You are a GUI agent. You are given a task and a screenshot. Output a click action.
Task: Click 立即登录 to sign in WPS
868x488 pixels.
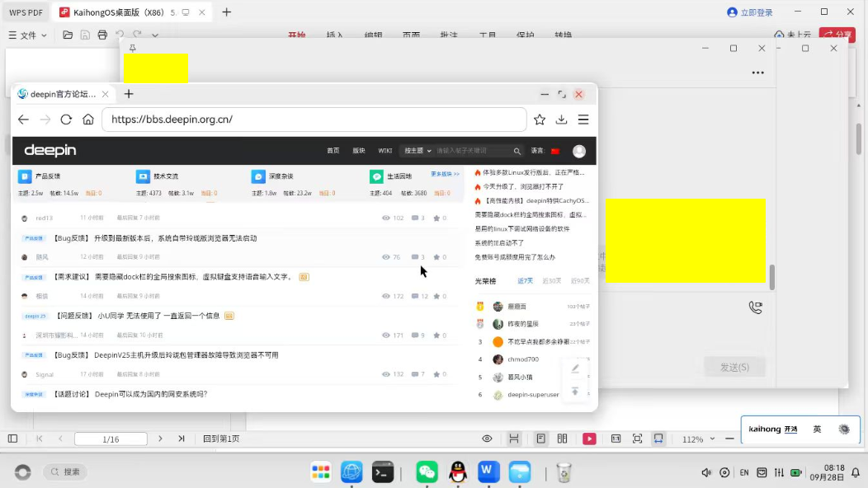(750, 12)
